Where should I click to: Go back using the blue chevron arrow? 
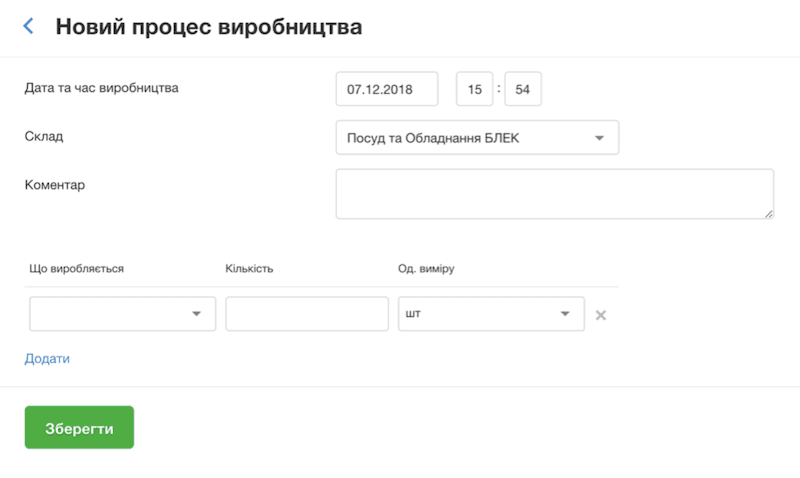(29, 26)
